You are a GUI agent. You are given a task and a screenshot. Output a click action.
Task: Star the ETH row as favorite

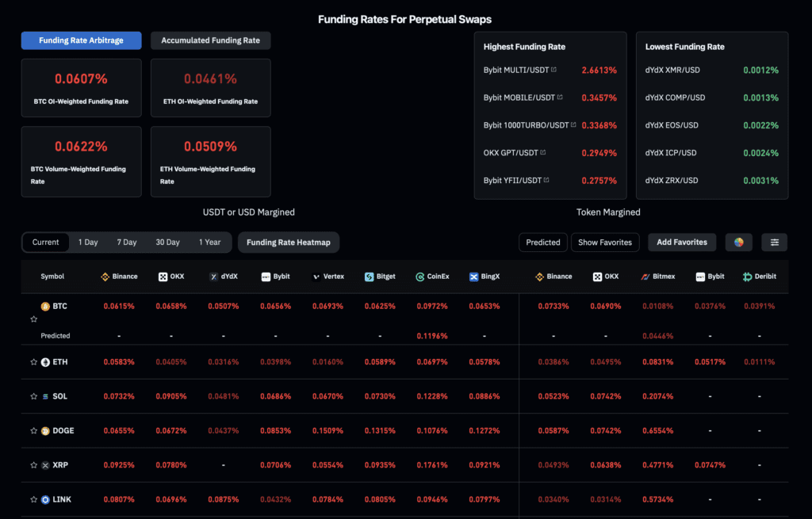point(33,362)
